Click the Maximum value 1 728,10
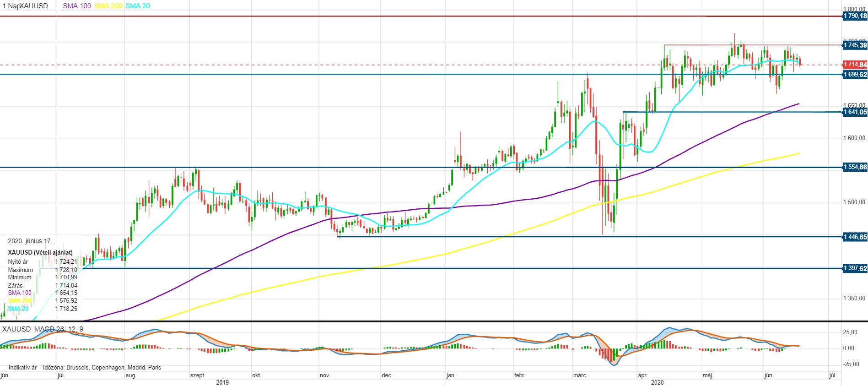This screenshot has height=386, width=868. [66, 270]
